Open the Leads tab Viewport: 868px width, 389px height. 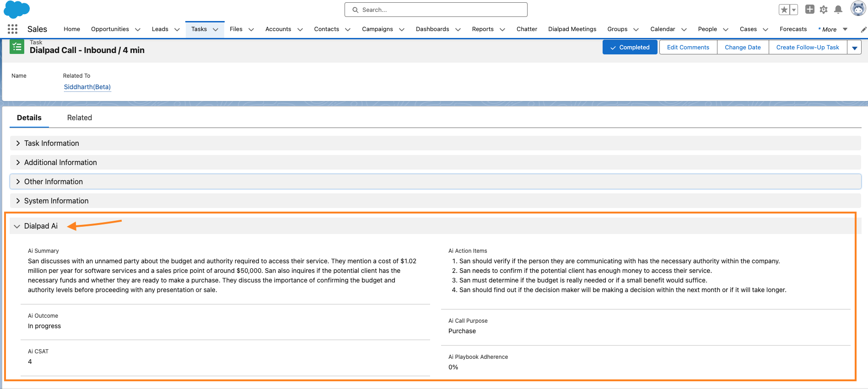click(x=160, y=29)
